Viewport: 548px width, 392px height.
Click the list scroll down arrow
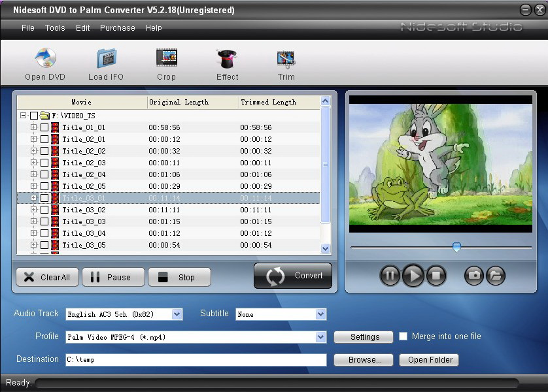click(326, 248)
